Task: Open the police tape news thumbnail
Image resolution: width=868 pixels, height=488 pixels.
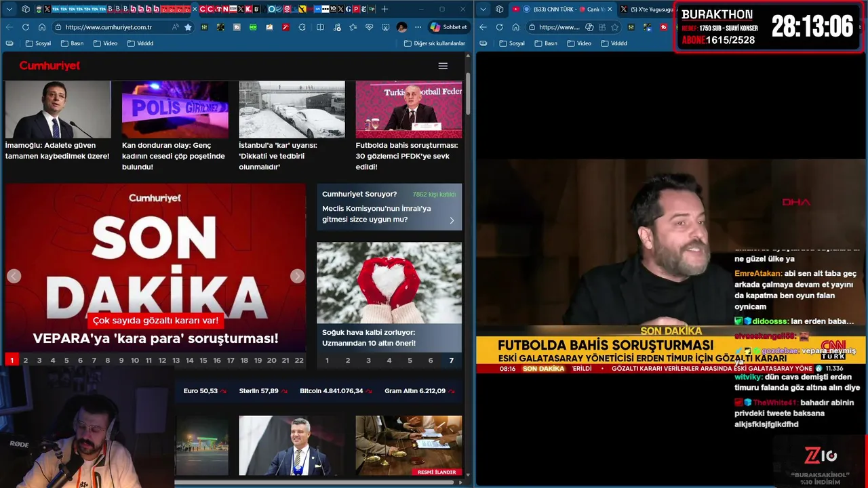Action: tap(175, 109)
